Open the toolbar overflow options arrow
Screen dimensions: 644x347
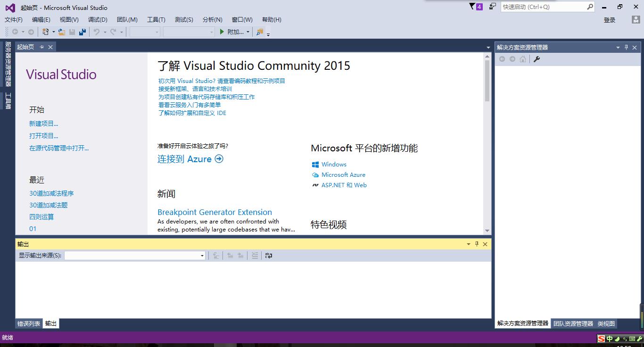[x=268, y=34]
